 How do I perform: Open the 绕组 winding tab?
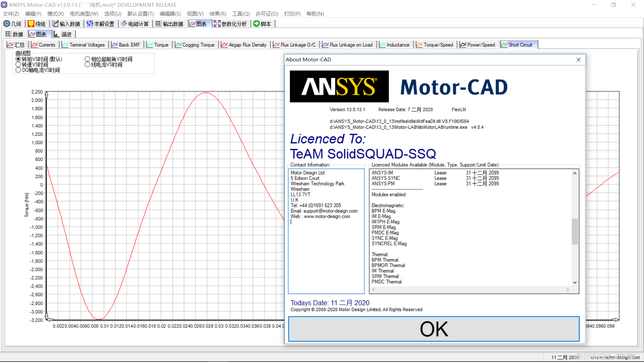tap(37, 24)
